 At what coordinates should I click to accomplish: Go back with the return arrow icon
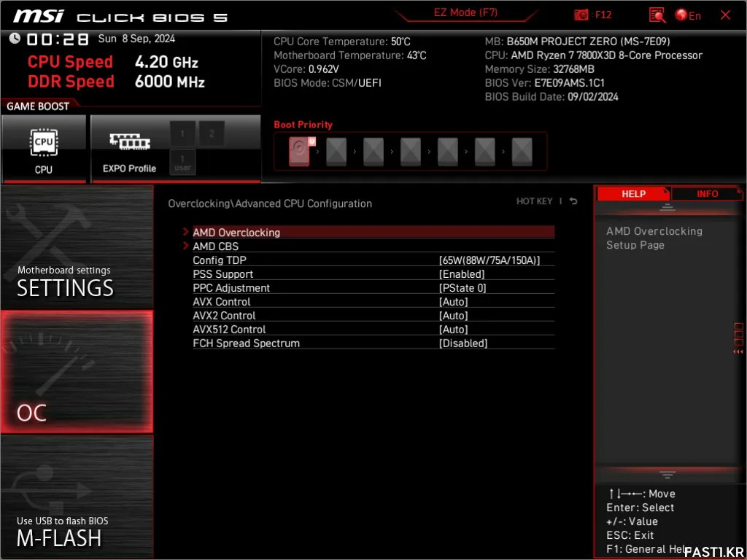(573, 201)
